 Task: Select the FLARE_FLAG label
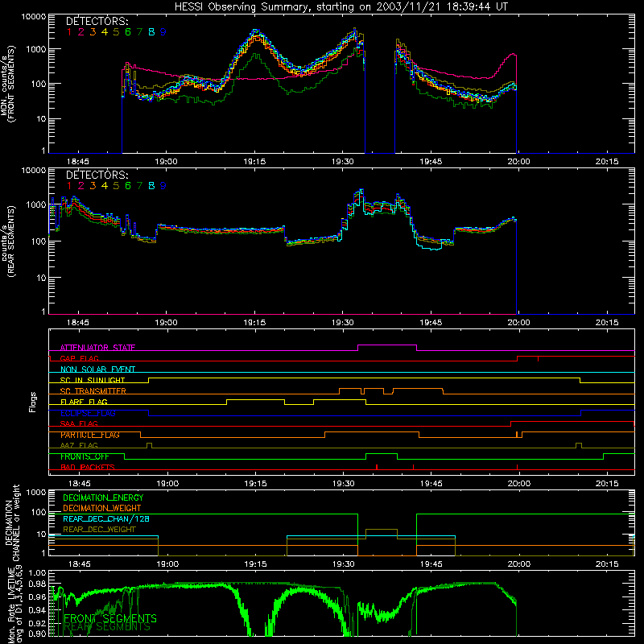(84, 402)
